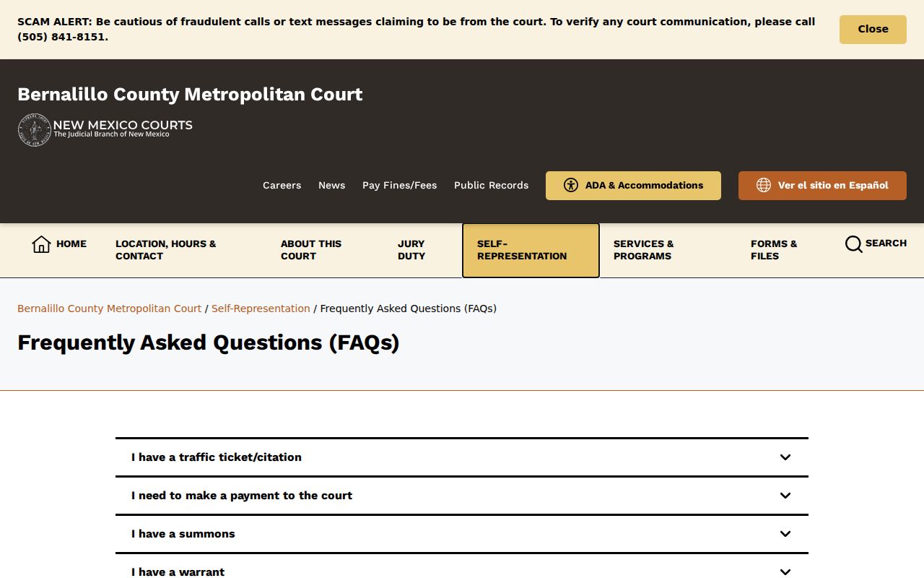Expand chevron for I have a summons

pos(785,534)
